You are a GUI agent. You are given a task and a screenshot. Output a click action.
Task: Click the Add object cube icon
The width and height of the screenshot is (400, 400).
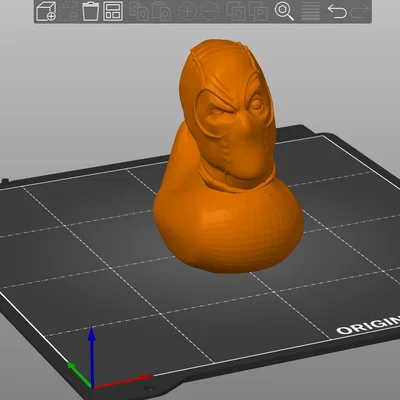click(x=46, y=11)
